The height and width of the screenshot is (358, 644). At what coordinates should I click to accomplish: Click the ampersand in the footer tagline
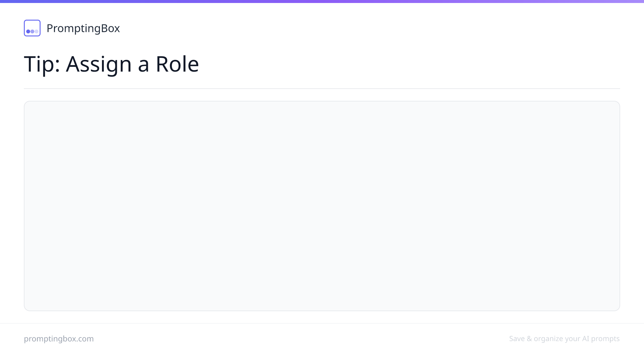click(529, 339)
